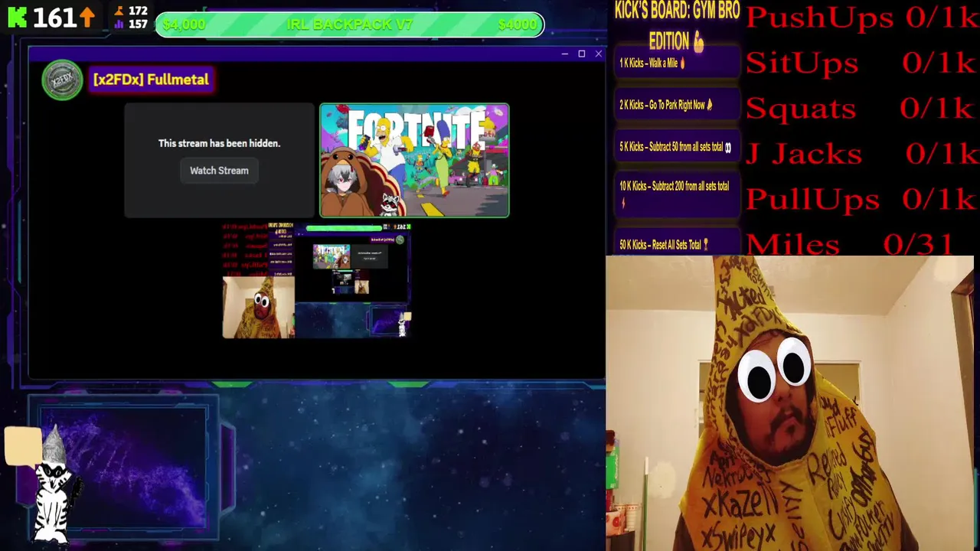Click the KICK'S BOARD: GYM BRO EDITION title
Viewport: 980px width, 551px height.
tap(677, 26)
